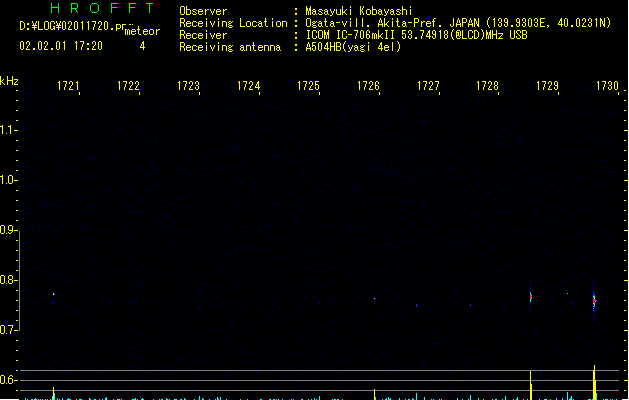This screenshot has width=629, height=400.
Task: Click the 0.8 kHz frequency tick label
Action: point(8,280)
